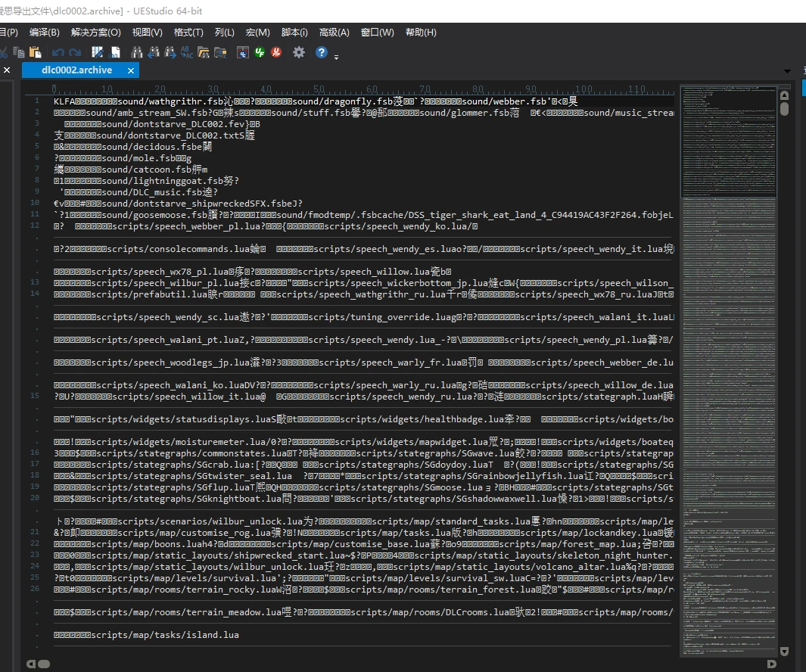This screenshot has height=672, width=806.
Task: Expand the toolbar overflow options arrow
Action: pos(336,56)
